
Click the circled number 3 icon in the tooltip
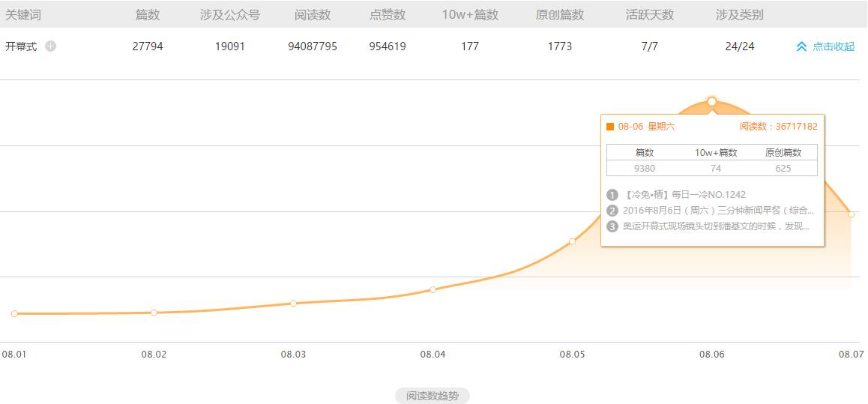612,226
